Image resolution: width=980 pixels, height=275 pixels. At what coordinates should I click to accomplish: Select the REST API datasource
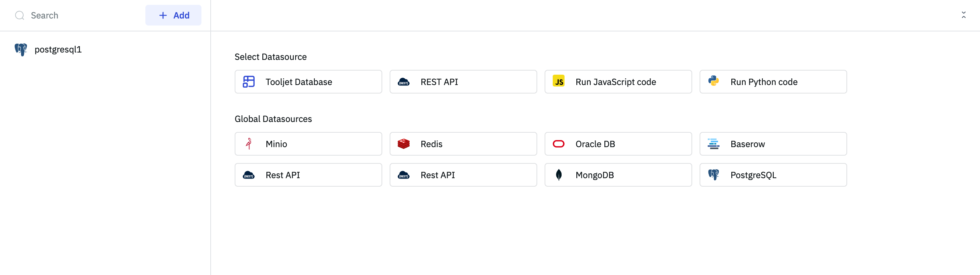[463, 82]
